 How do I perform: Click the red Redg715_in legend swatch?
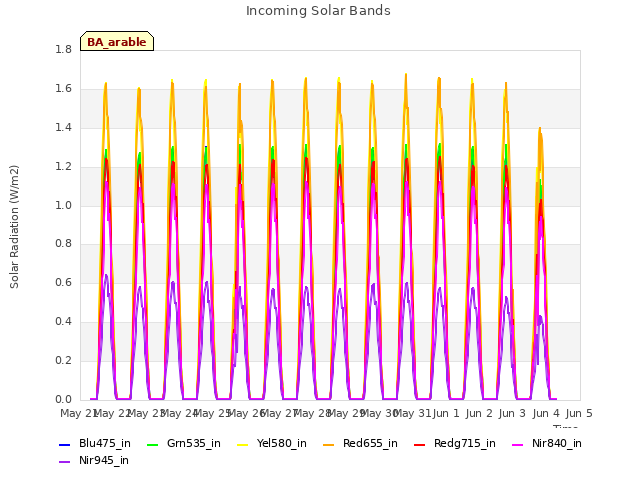pos(420,444)
